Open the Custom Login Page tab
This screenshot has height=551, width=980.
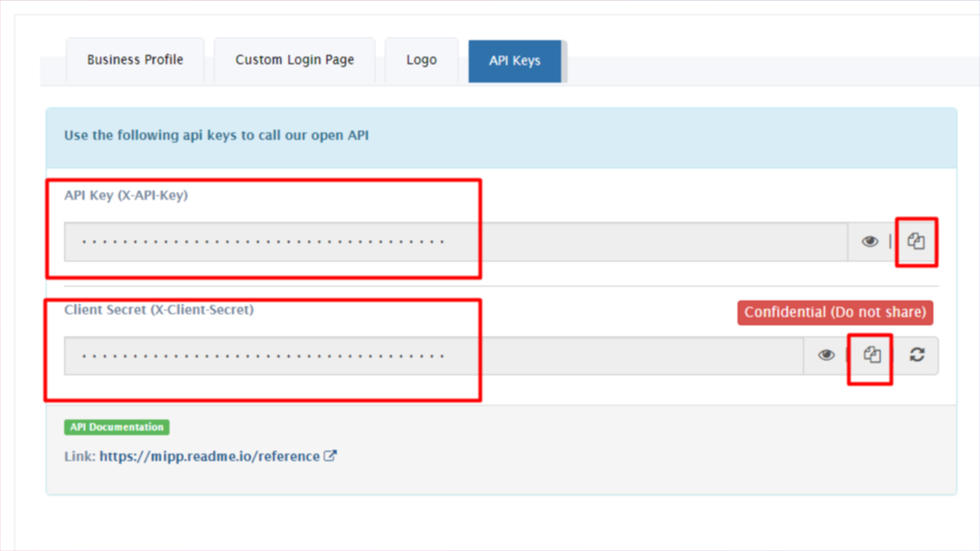(x=294, y=60)
